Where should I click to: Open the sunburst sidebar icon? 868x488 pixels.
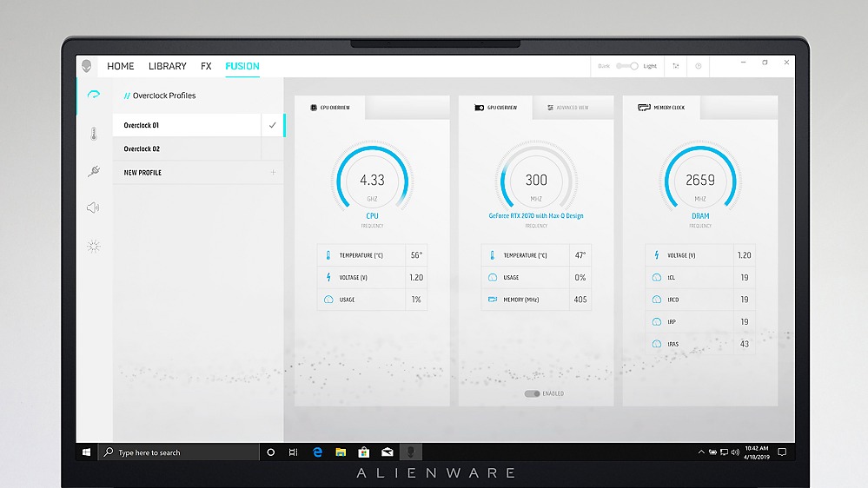coord(94,247)
